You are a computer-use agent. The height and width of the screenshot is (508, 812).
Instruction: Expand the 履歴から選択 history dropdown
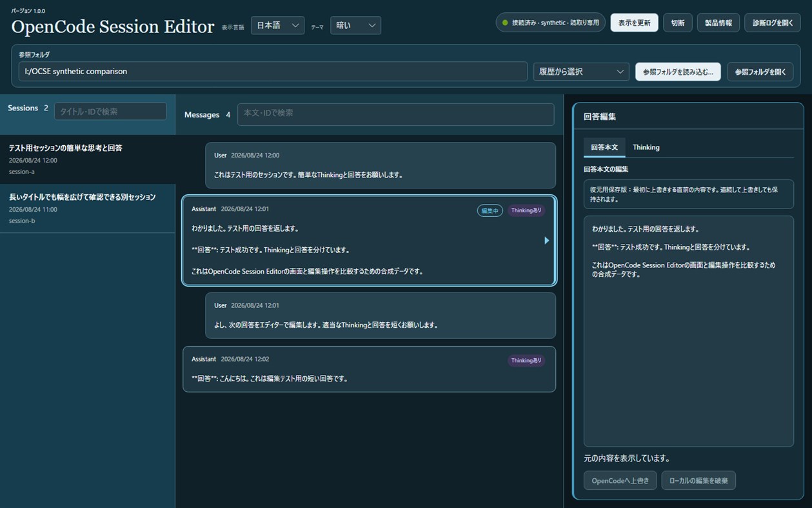(581, 72)
